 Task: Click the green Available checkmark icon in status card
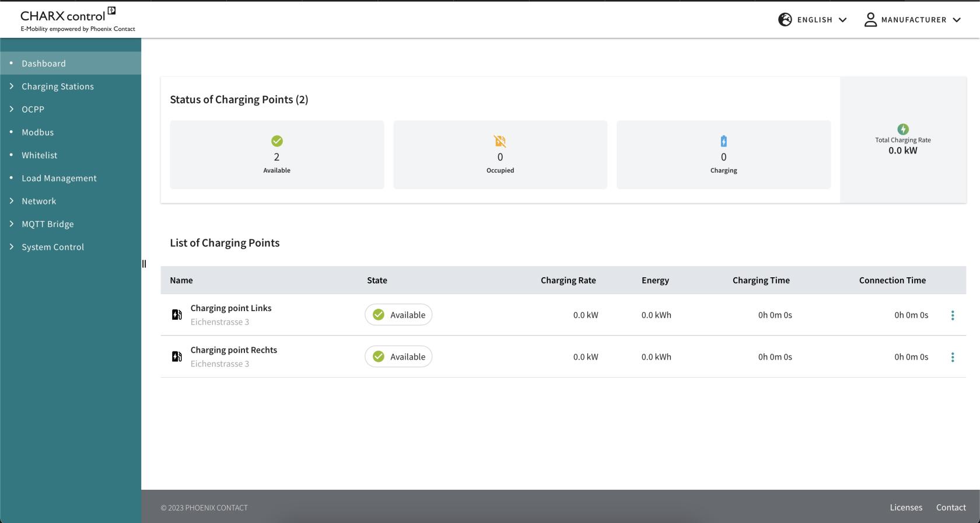point(277,141)
